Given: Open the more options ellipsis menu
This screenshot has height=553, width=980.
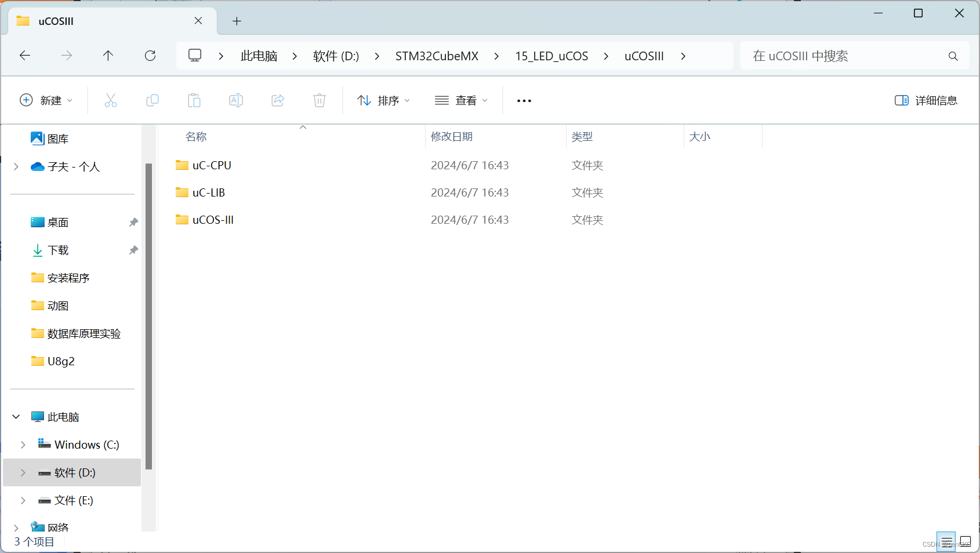Looking at the screenshot, I should pyautogui.click(x=524, y=100).
